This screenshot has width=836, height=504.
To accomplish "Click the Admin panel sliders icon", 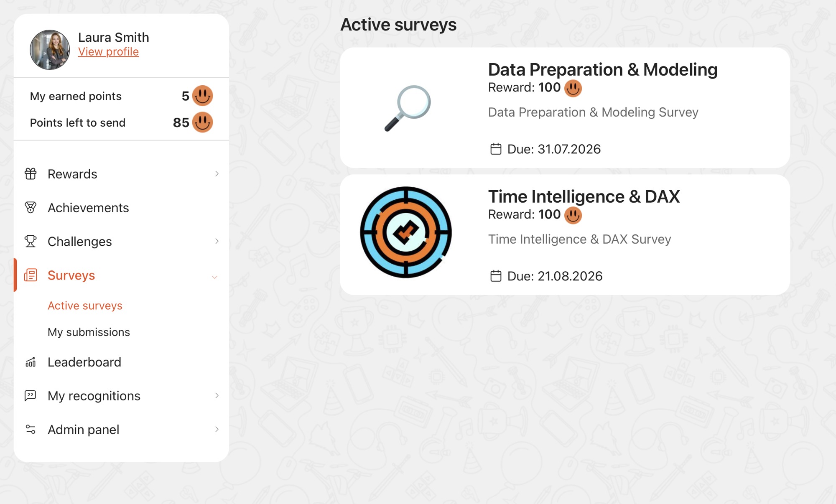I will tap(31, 430).
